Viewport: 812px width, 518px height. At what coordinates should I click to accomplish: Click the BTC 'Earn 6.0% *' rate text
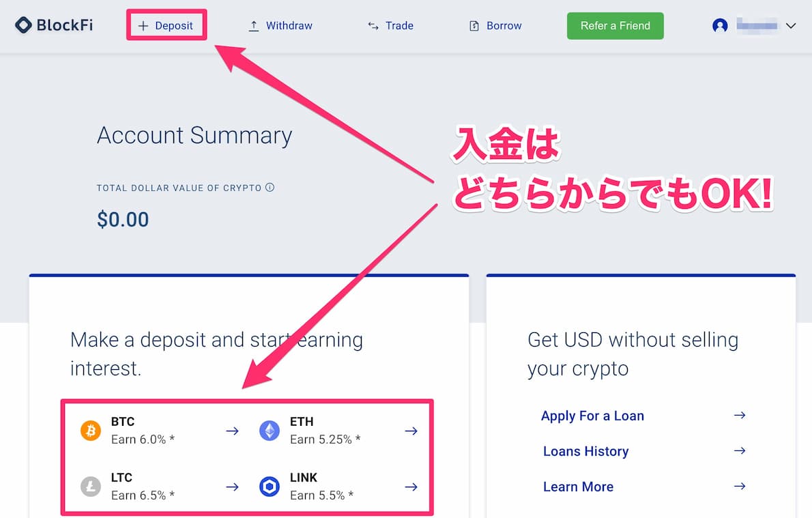(143, 440)
